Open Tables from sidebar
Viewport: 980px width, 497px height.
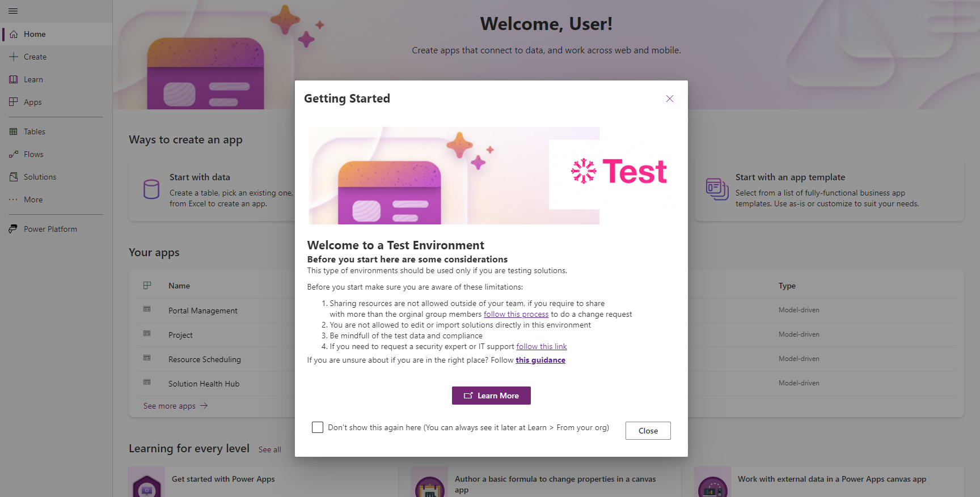(56, 131)
